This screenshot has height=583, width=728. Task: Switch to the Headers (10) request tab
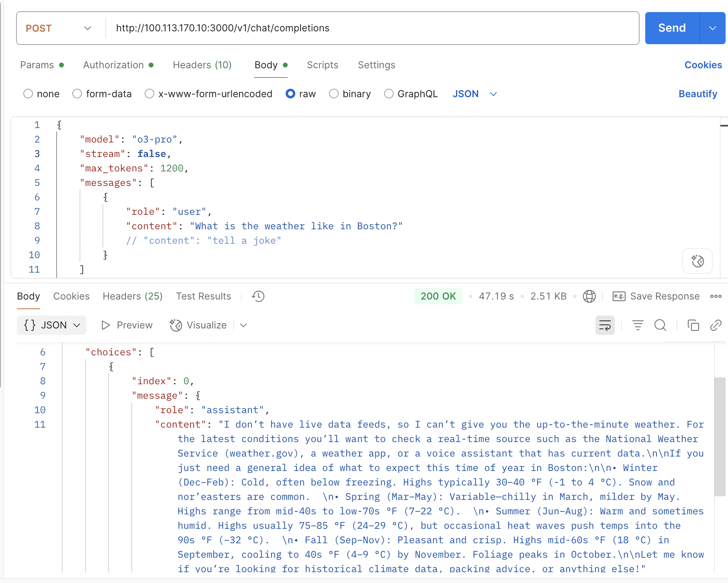(x=202, y=65)
